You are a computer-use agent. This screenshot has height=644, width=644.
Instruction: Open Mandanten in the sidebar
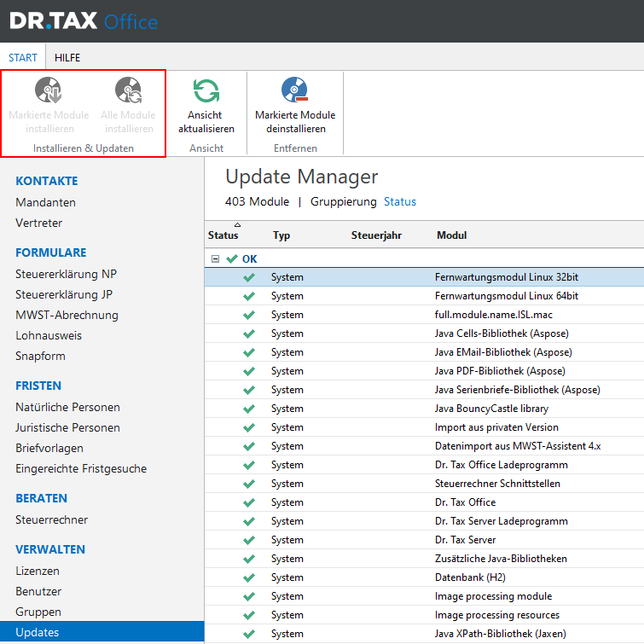[x=45, y=202]
